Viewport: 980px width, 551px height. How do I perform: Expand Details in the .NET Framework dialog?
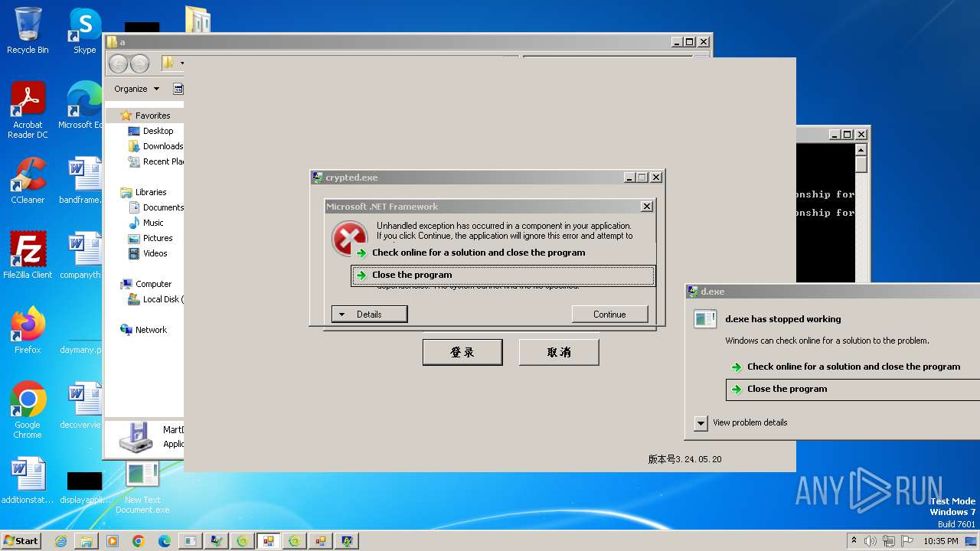[x=369, y=314]
